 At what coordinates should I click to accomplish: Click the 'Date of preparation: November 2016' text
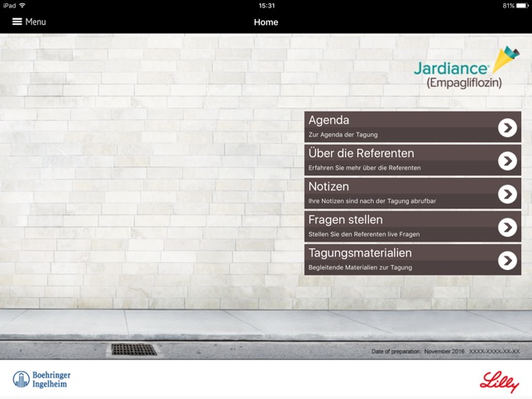point(417,352)
